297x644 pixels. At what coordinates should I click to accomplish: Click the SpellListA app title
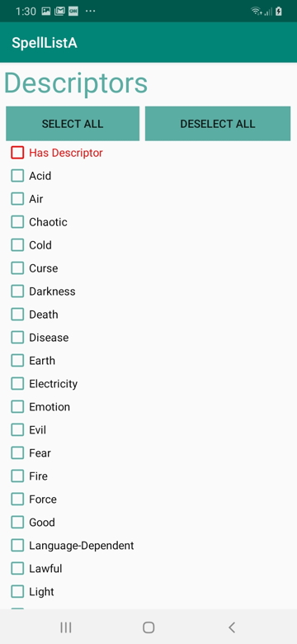[x=45, y=43]
